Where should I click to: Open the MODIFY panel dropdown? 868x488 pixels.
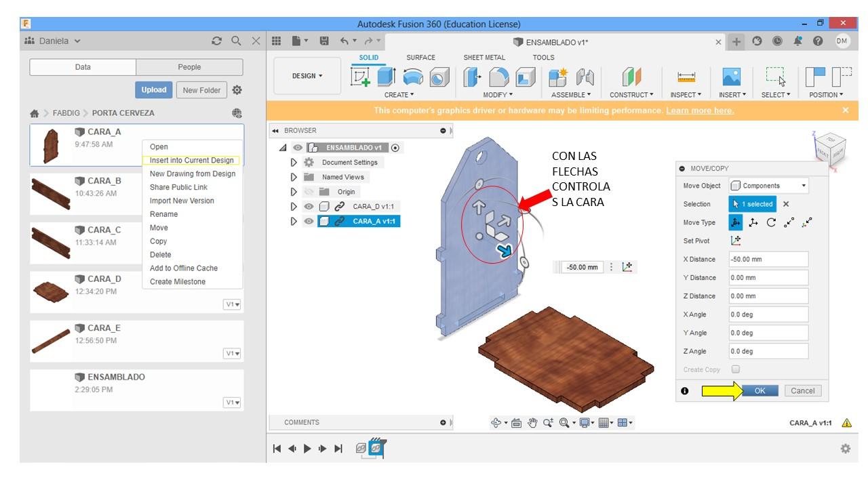[x=498, y=95]
